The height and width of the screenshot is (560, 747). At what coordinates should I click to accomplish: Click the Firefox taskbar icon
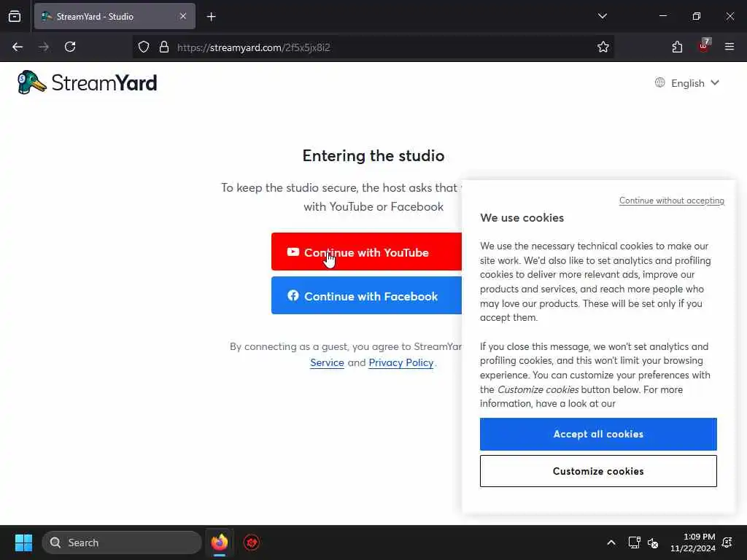coord(219,542)
